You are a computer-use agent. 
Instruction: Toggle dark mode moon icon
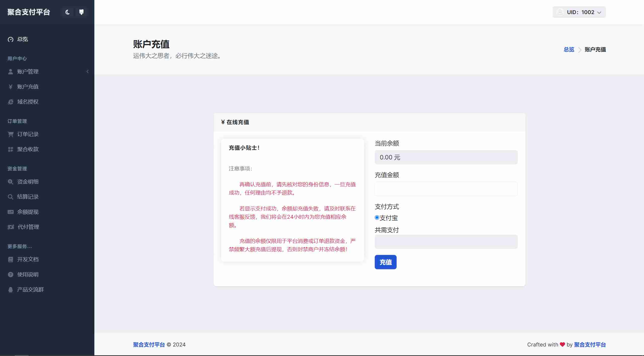coord(67,12)
